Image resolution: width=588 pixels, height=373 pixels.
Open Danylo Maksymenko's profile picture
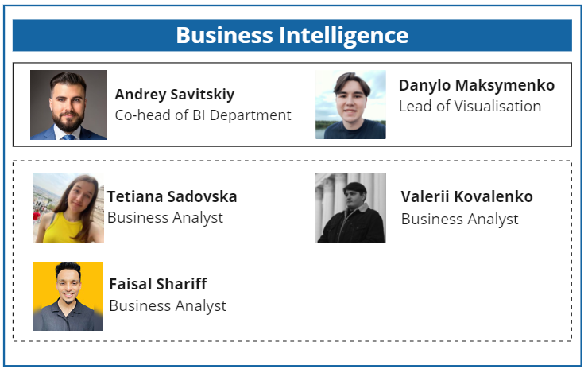pos(350,105)
